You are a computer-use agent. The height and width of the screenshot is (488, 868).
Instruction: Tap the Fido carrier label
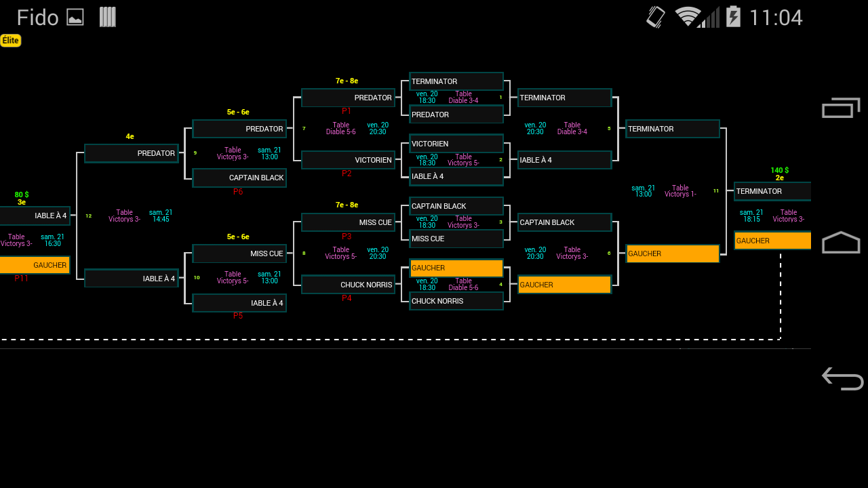coord(37,18)
